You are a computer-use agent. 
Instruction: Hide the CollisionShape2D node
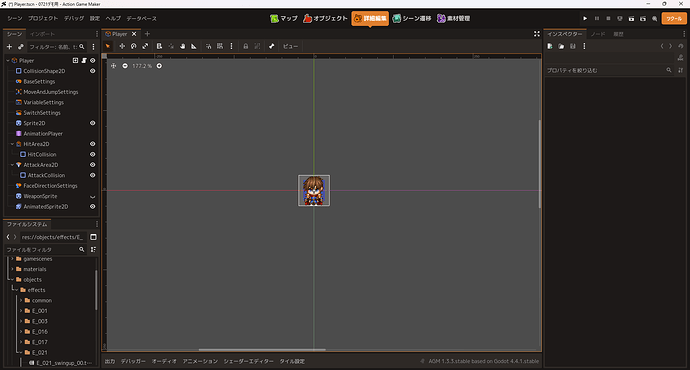tap(92, 71)
